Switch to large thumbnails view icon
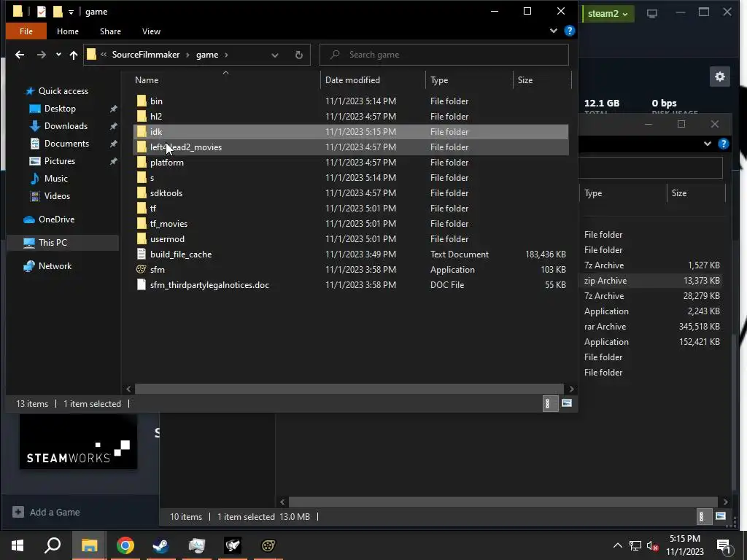This screenshot has height=560, width=747. [567, 404]
